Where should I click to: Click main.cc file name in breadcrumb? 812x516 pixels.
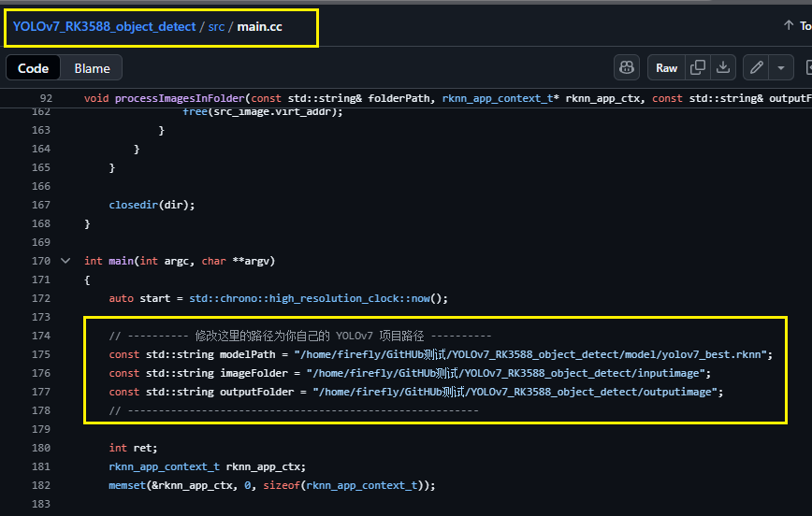(259, 26)
